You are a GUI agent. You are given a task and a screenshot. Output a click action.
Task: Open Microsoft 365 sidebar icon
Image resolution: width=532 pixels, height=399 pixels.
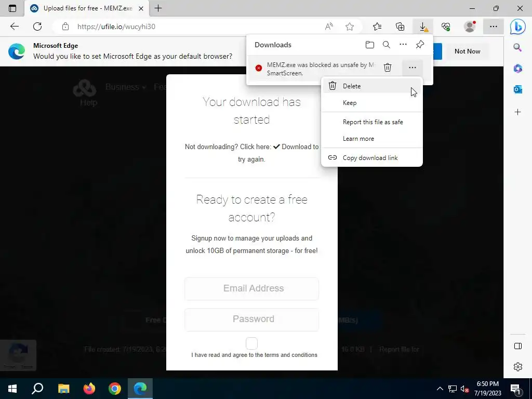click(517, 69)
